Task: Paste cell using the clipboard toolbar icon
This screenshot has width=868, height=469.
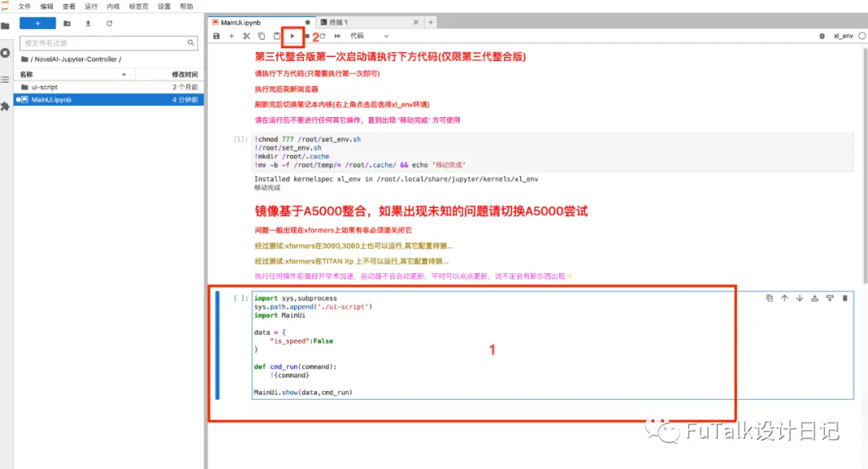Action: point(276,36)
